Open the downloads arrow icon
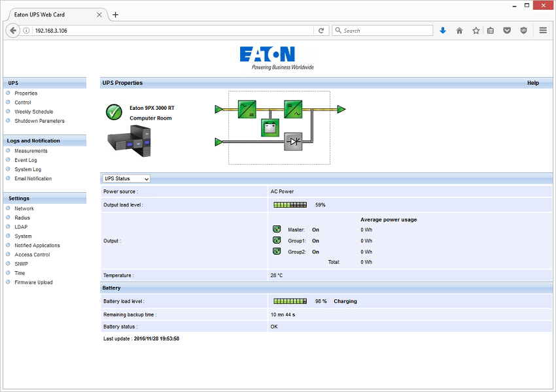This screenshot has width=556, height=392. pyautogui.click(x=443, y=31)
